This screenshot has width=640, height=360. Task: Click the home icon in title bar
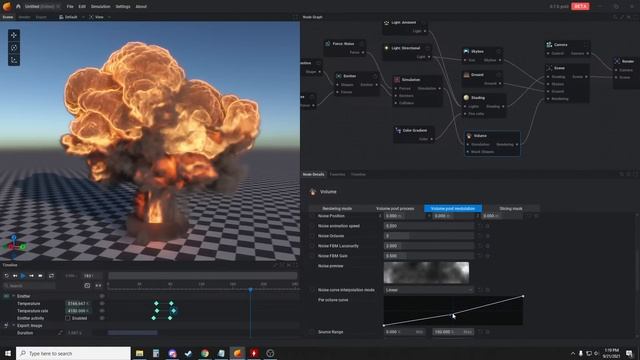pos(18,7)
